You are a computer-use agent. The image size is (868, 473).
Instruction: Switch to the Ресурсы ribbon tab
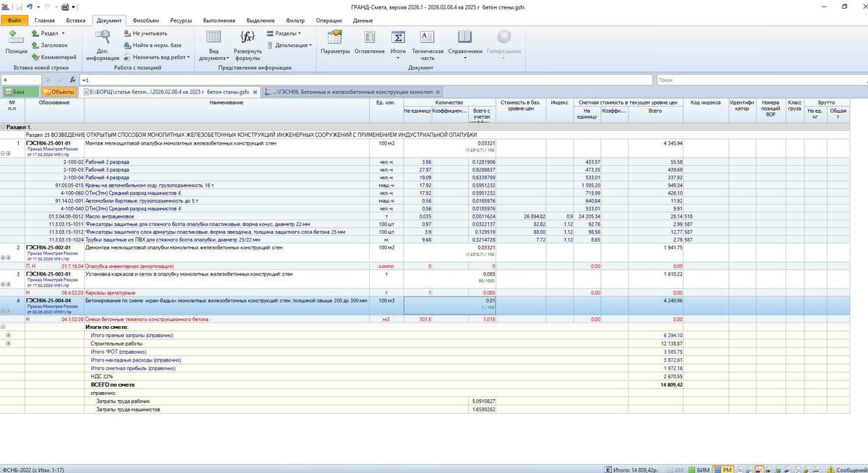(x=182, y=20)
